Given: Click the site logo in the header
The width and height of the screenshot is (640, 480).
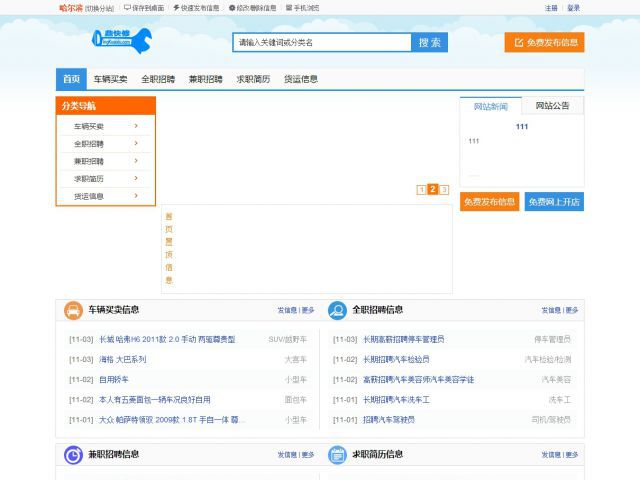Looking at the screenshot, I should (120, 40).
